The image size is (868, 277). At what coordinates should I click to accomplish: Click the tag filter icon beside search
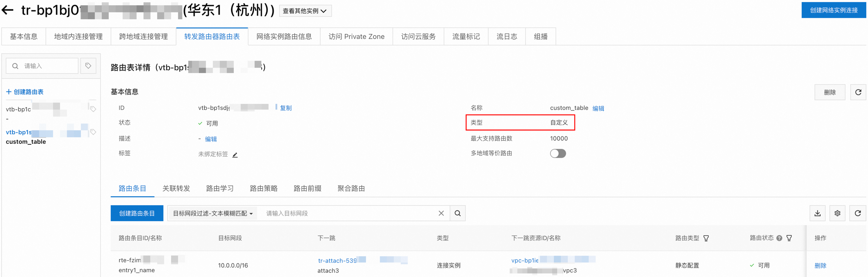coord(88,66)
